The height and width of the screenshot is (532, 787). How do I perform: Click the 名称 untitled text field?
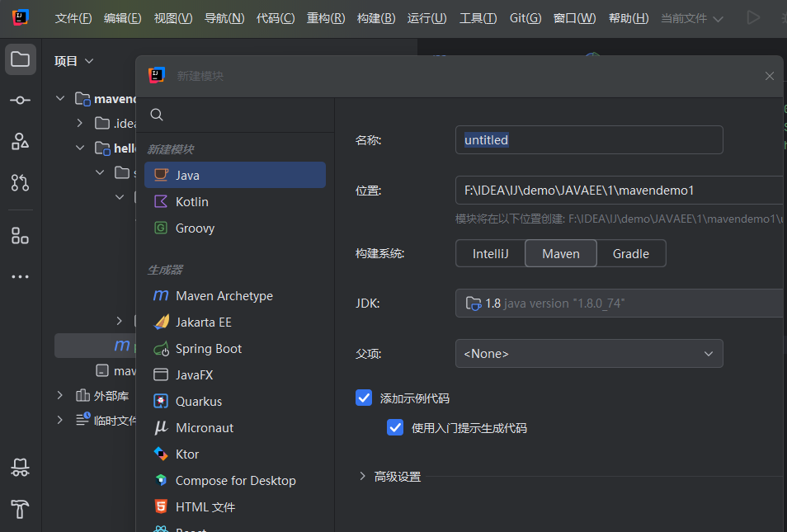(589, 140)
